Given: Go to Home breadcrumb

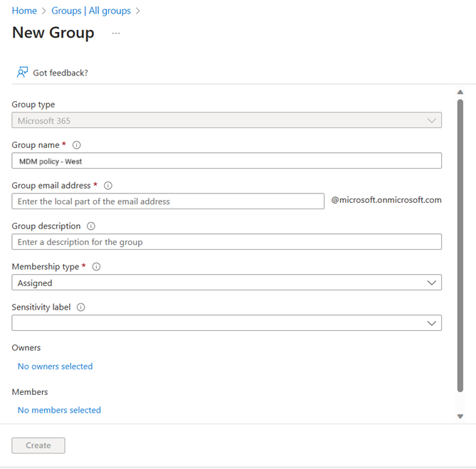Looking at the screenshot, I should 24,11.
